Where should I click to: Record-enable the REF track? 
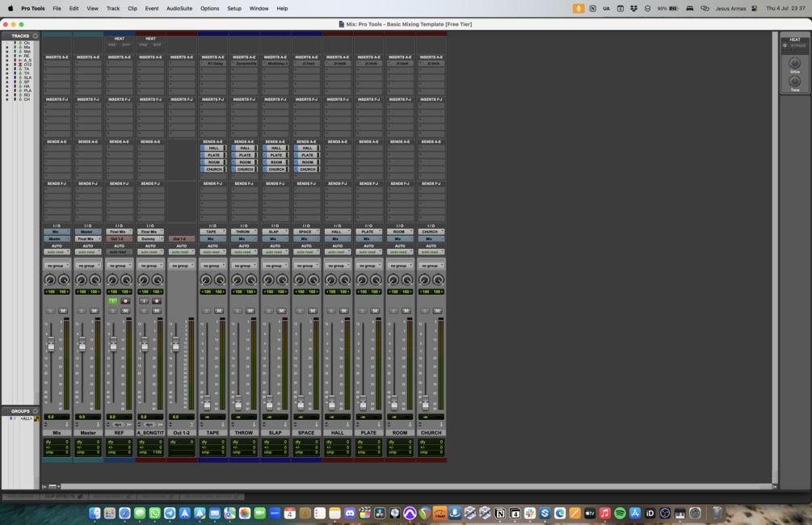[x=125, y=300]
